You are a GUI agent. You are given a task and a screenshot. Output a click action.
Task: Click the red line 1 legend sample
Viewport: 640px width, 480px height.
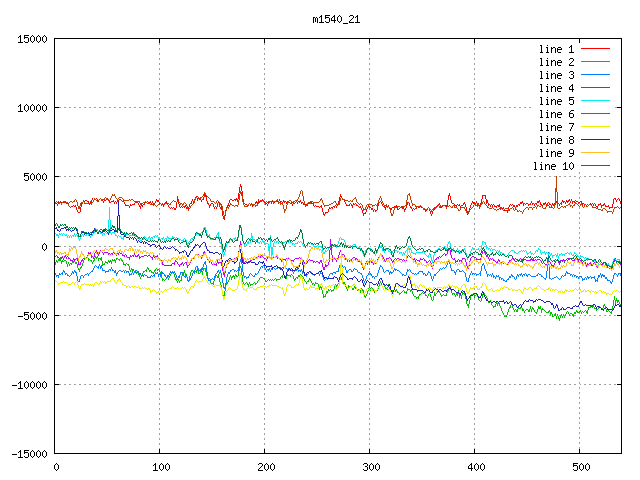[x=596, y=49]
